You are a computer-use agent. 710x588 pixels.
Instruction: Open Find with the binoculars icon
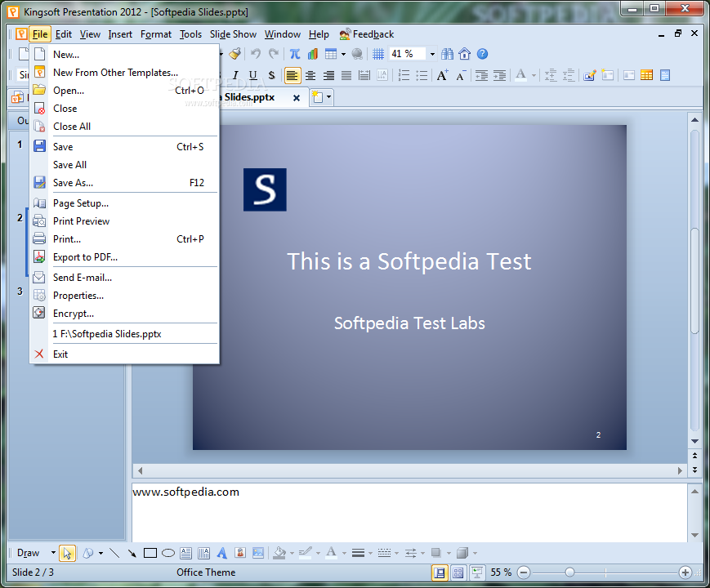point(447,54)
